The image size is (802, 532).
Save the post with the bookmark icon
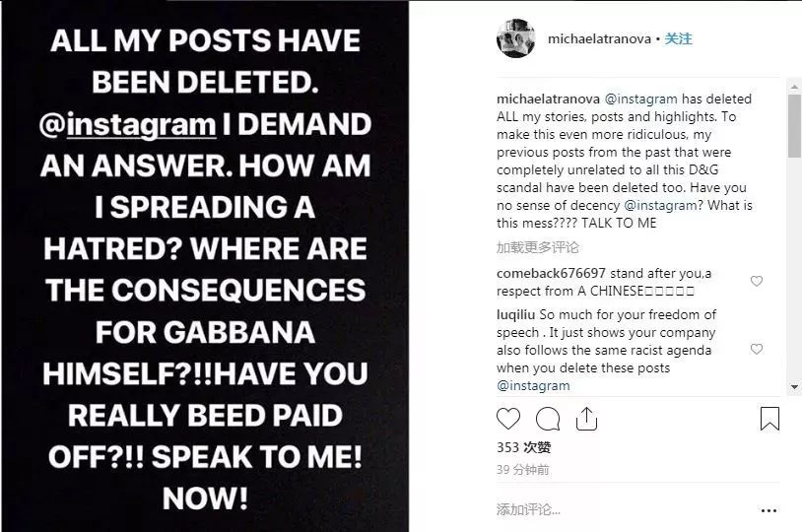point(769,419)
